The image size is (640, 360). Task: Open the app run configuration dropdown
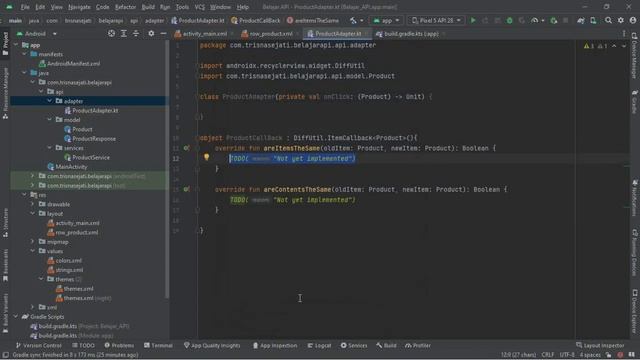(x=386, y=20)
